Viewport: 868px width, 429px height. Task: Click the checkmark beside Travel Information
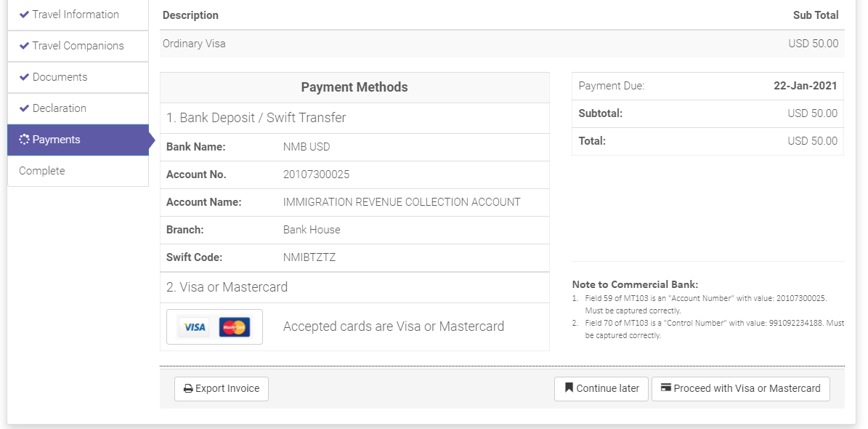24,15
